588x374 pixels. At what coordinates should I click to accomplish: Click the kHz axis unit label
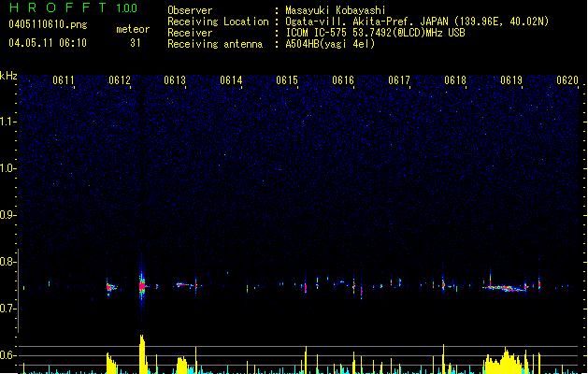8,76
